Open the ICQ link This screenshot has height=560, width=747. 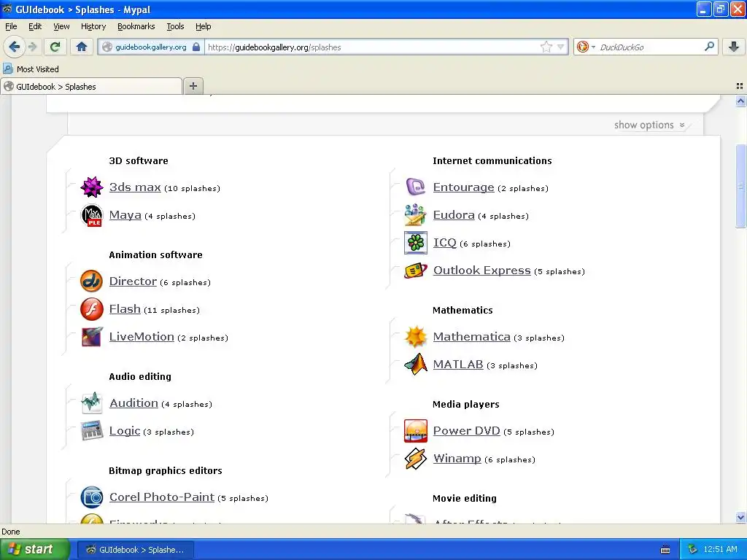pyautogui.click(x=444, y=243)
